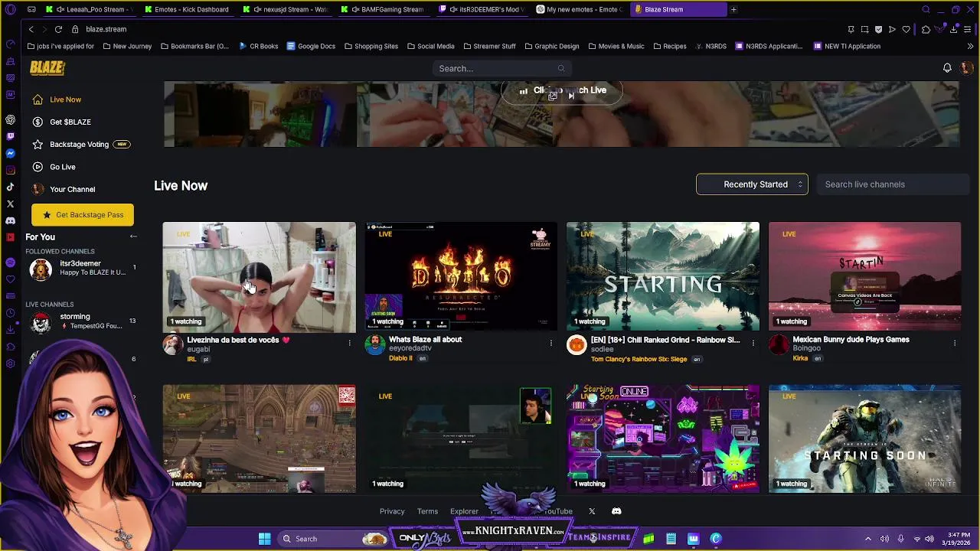Viewport: 980px width, 551px height.
Task: Open options for Chill Ranked Grind stream
Action: tap(753, 343)
